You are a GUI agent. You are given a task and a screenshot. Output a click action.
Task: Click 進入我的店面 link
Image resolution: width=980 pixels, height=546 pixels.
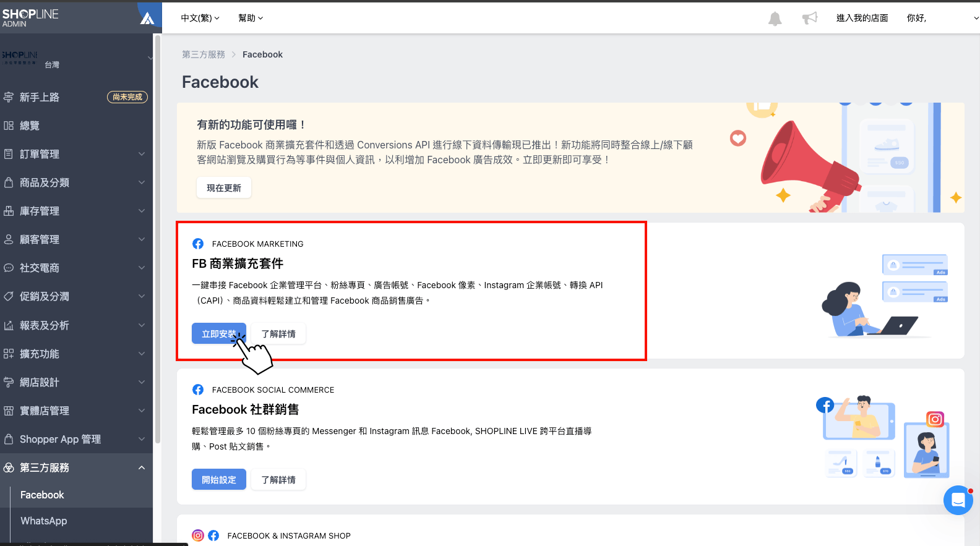(x=862, y=18)
